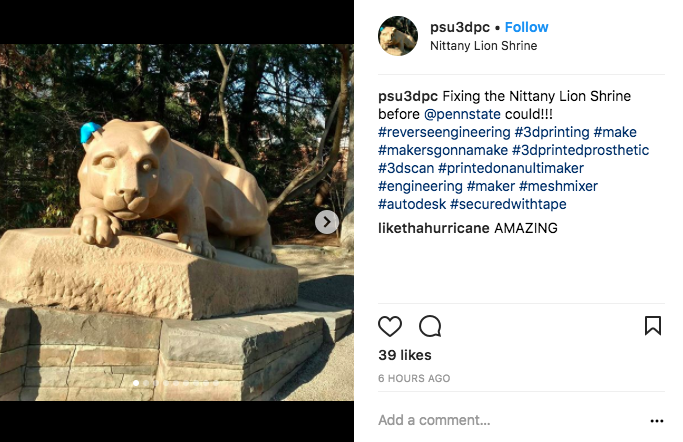Open the 6 hours ago timestamp
683x442 pixels.
tap(414, 379)
